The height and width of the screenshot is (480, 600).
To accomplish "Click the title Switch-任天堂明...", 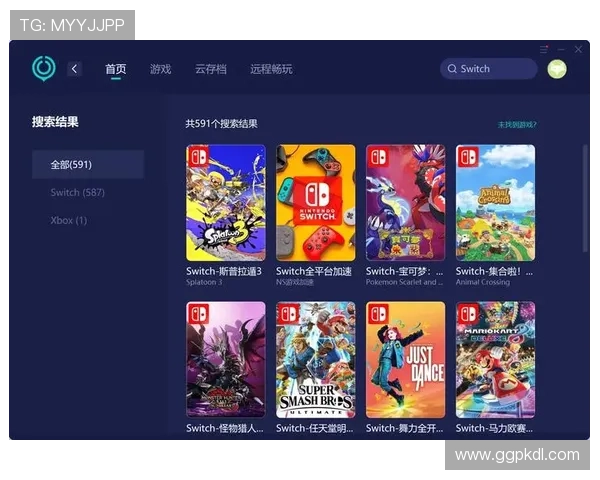I will pos(315,428).
